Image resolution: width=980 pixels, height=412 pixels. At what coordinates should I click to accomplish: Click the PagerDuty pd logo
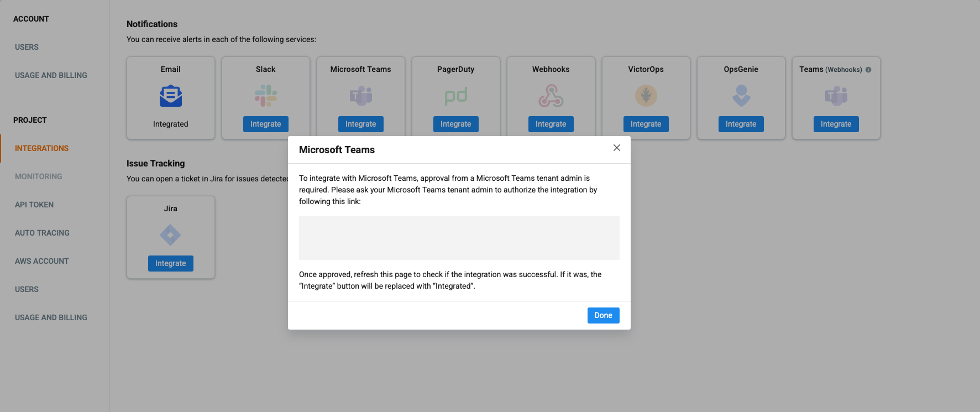456,96
